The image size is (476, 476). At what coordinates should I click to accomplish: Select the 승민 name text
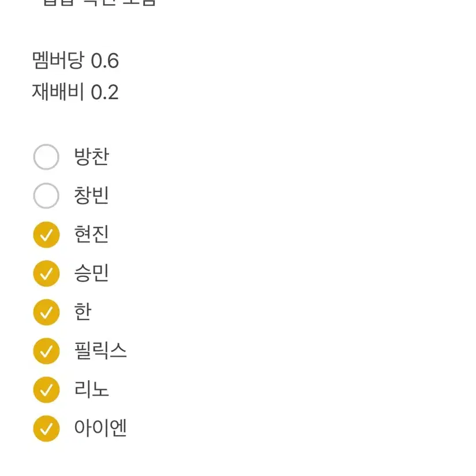click(x=91, y=273)
